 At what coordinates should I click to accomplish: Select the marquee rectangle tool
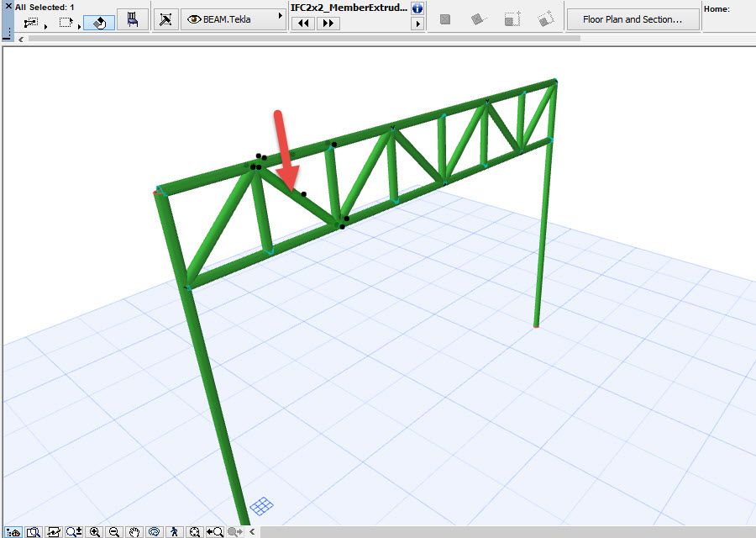pyautogui.click(x=65, y=23)
